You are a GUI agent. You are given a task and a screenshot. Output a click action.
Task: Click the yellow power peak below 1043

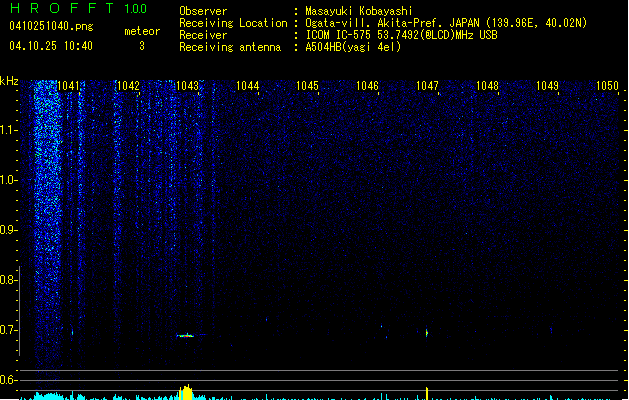(x=186, y=392)
